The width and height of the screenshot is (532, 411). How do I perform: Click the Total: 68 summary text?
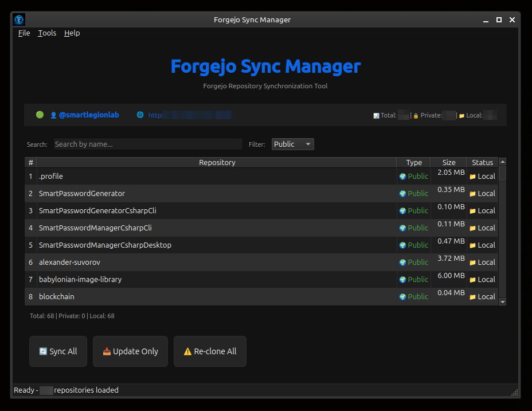click(42, 316)
